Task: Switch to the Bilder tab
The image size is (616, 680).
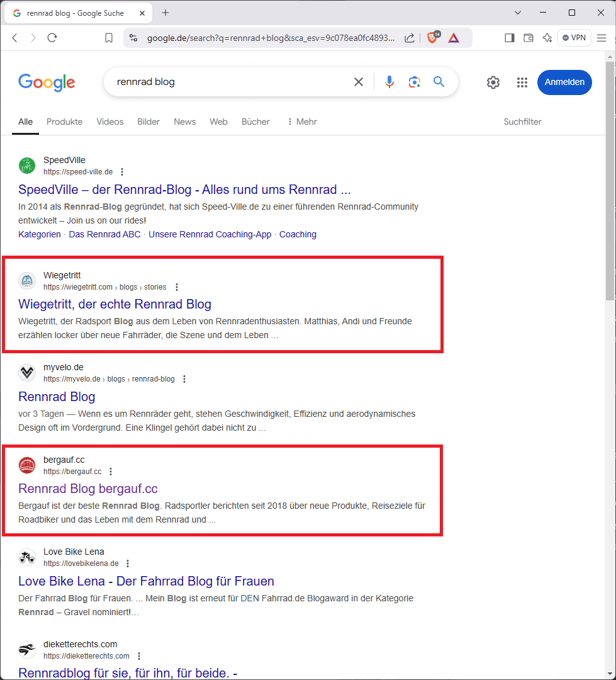Action: coord(148,122)
